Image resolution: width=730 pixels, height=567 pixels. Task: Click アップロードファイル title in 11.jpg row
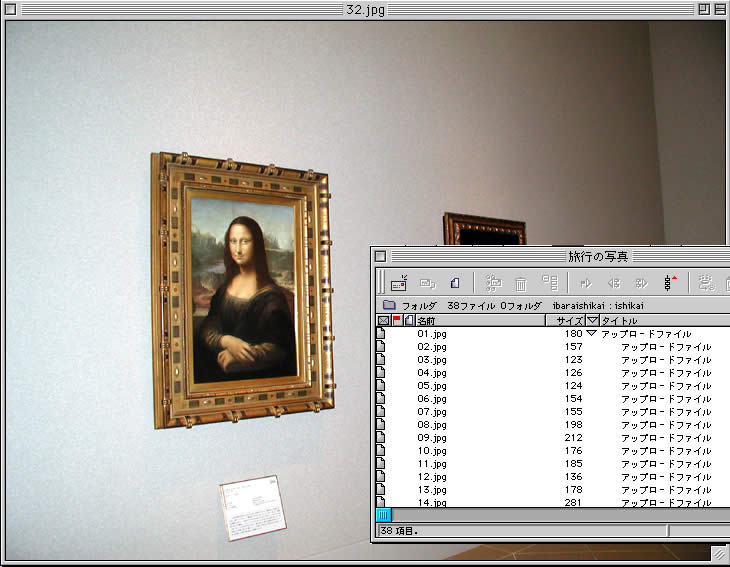666,464
